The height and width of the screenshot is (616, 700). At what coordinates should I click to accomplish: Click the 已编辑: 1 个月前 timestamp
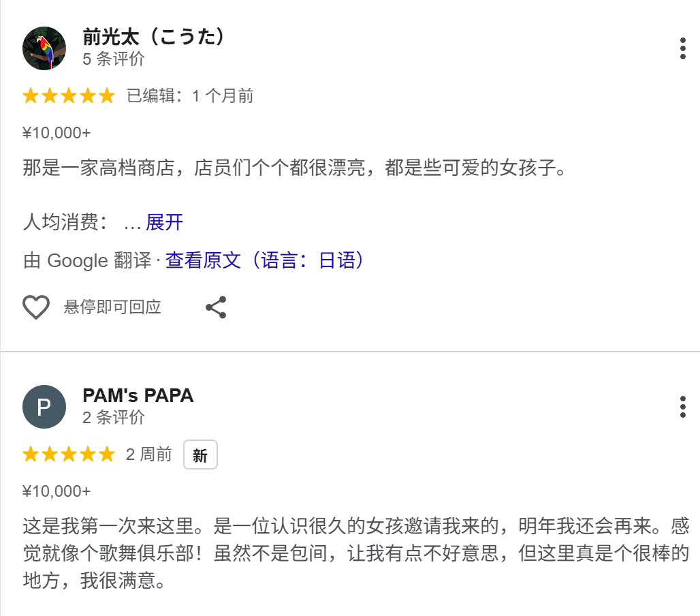[x=190, y=96]
